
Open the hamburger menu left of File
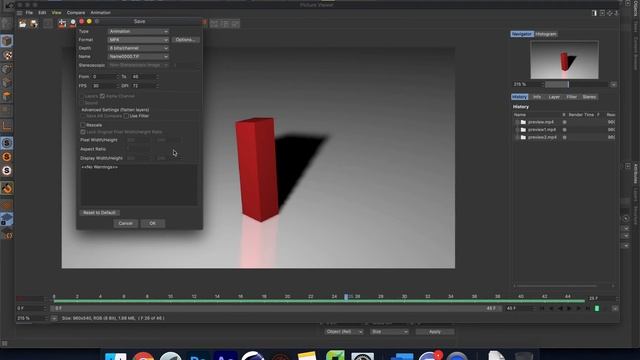tap(19, 13)
